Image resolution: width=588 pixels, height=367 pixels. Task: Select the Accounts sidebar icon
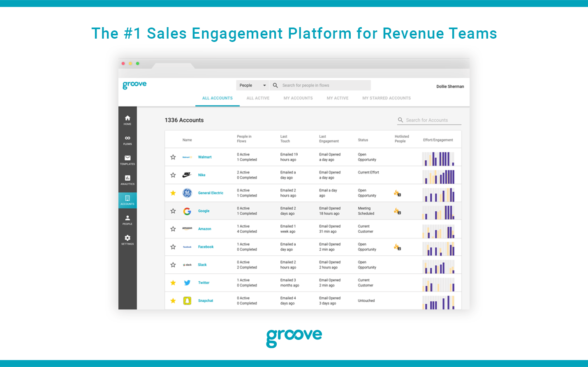[x=127, y=200]
